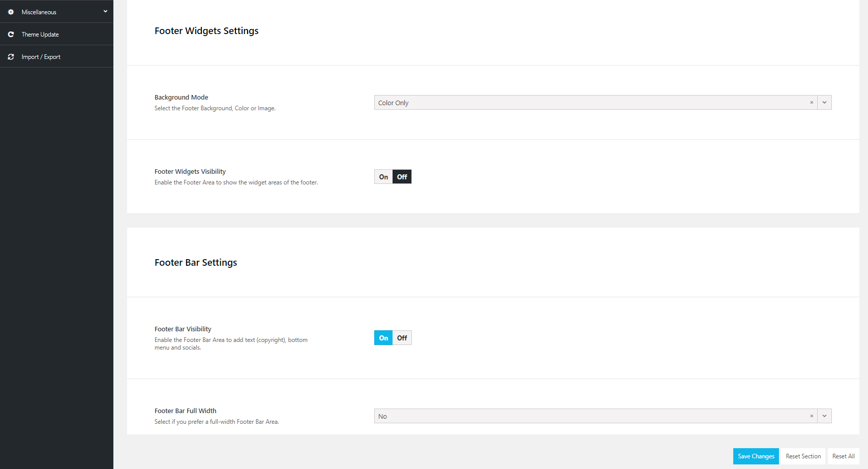
Task: Click the Background Mode select field
Action: (603, 103)
